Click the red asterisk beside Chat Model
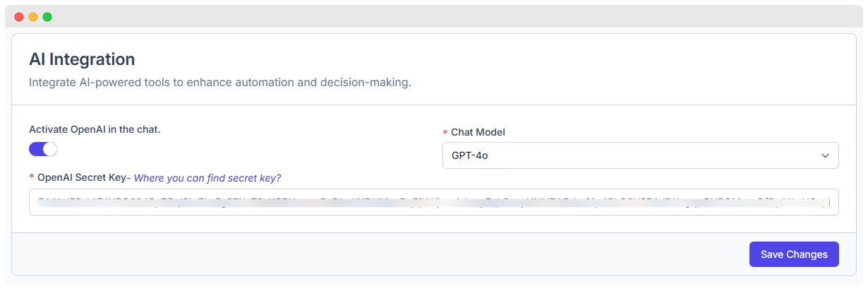The width and height of the screenshot is (868, 291). [x=445, y=133]
